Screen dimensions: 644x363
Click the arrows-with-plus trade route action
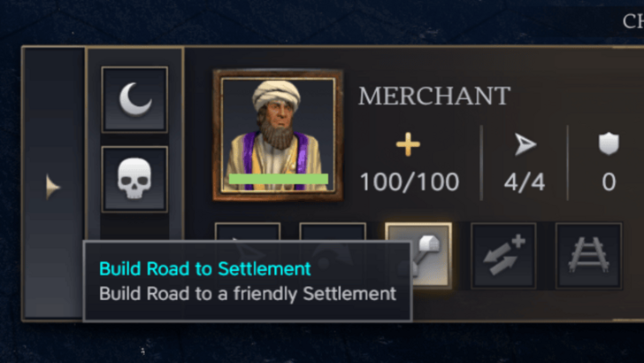pyautogui.click(x=502, y=255)
